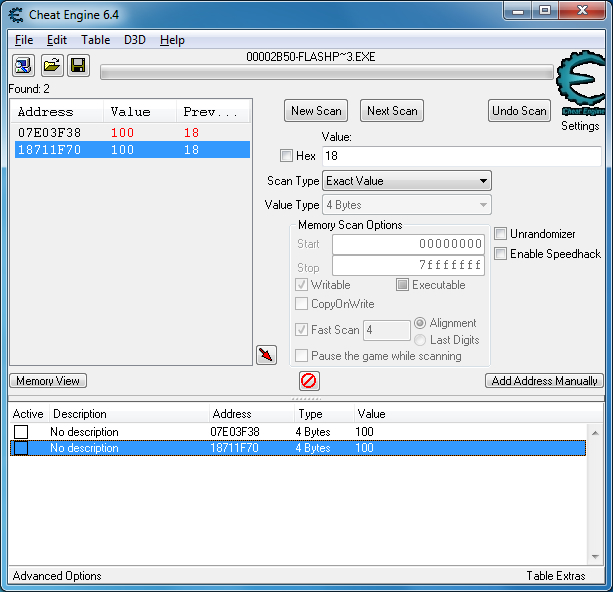Open the Edit menu
The image size is (613, 592).
(57, 40)
